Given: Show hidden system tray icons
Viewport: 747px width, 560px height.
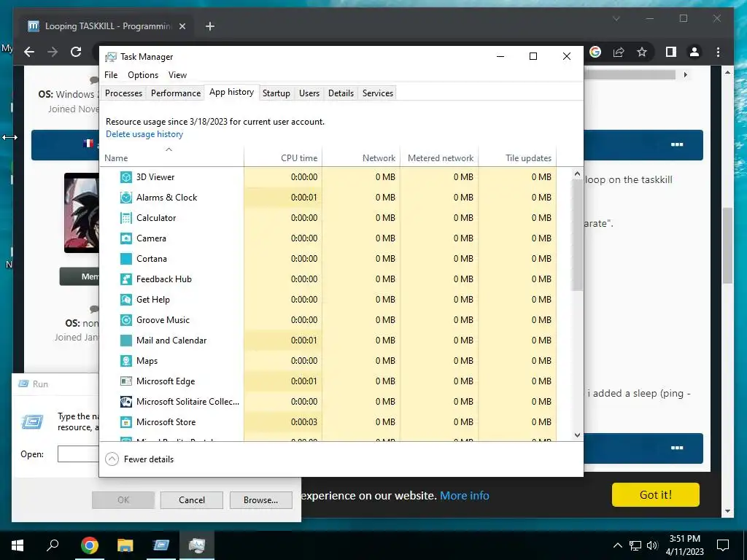Looking at the screenshot, I should [617, 545].
